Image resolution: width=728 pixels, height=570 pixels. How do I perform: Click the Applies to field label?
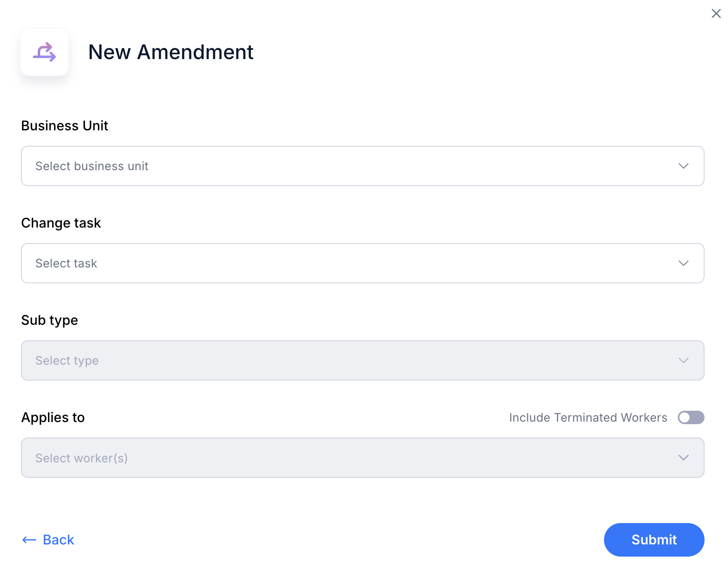pyautogui.click(x=53, y=417)
